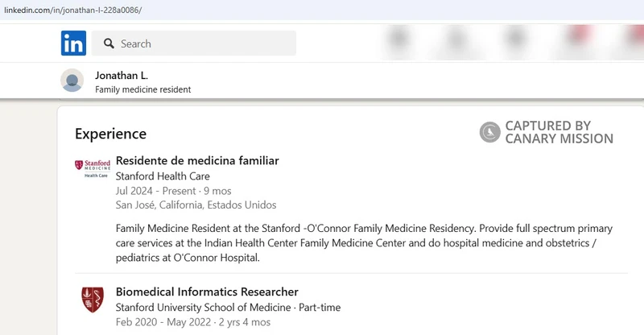Select the Residente de medicina familiar title
This screenshot has width=644, height=335.
pyautogui.click(x=197, y=160)
